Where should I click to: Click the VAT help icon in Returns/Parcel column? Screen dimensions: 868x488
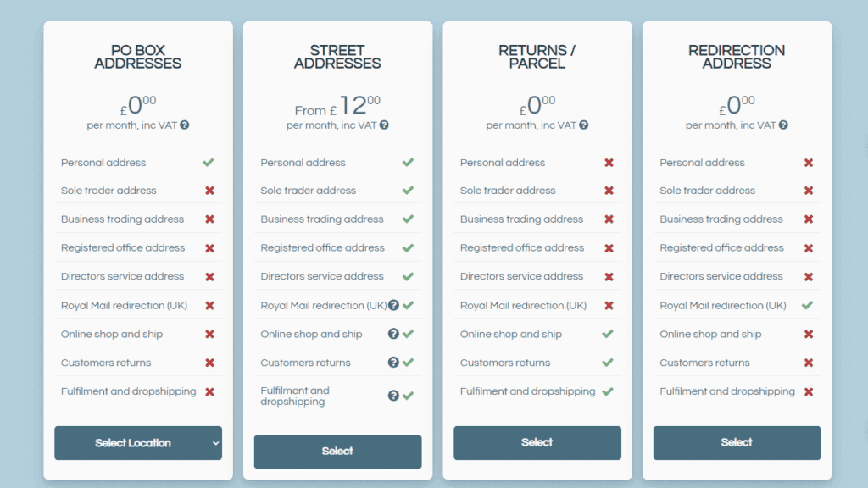coord(583,125)
